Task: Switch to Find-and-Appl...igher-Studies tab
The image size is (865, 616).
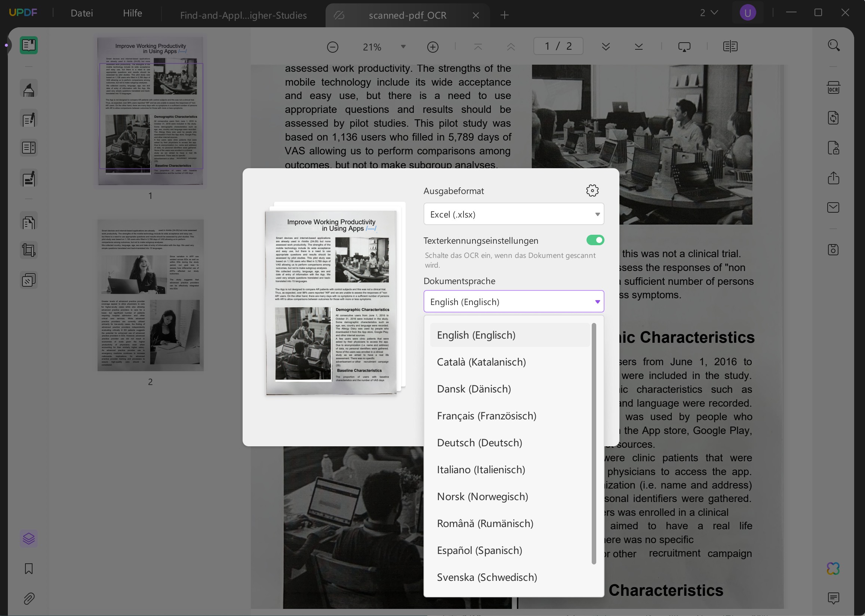Action: tap(243, 15)
